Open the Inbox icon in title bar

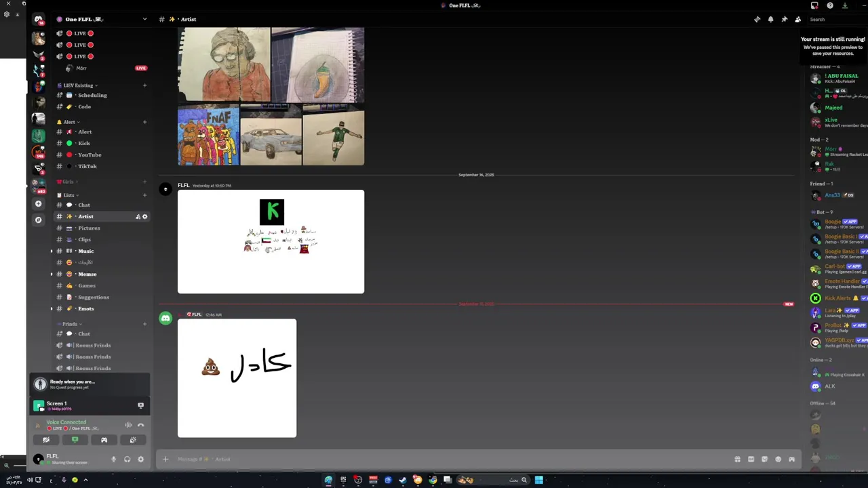click(814, 5)
